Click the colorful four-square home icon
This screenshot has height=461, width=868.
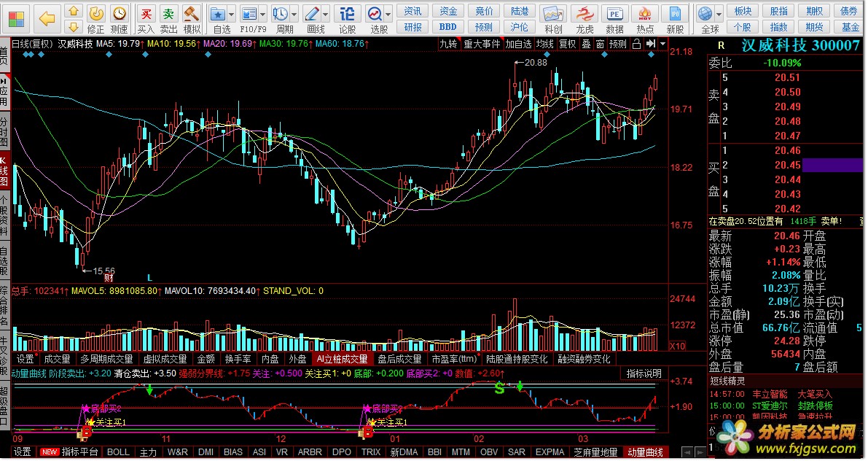pos(17,19)
